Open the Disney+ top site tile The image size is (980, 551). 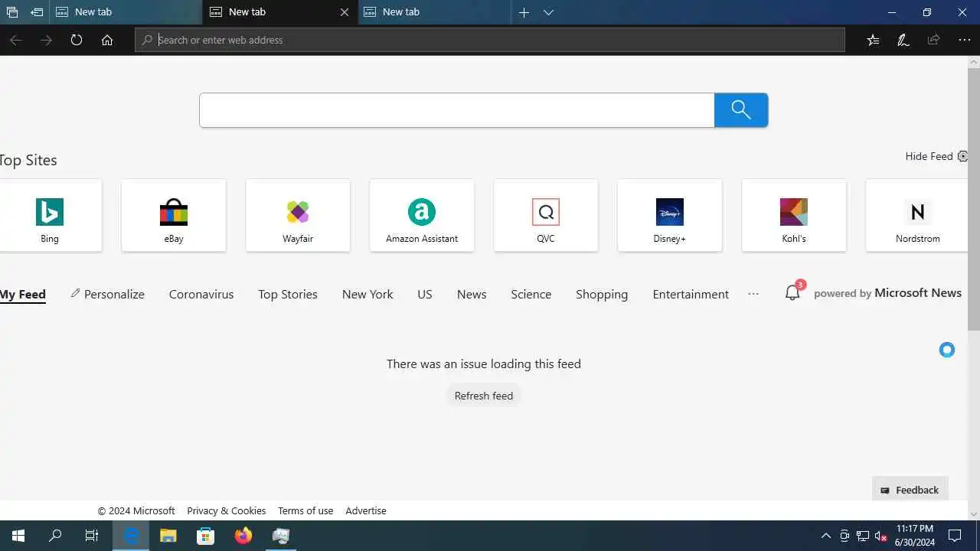pyautogui.click(x=670, y=215)
